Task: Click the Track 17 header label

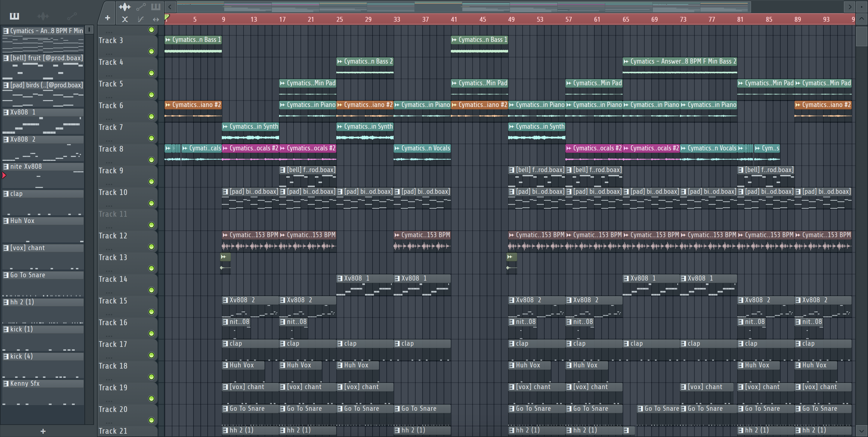Action: [113, 344]
